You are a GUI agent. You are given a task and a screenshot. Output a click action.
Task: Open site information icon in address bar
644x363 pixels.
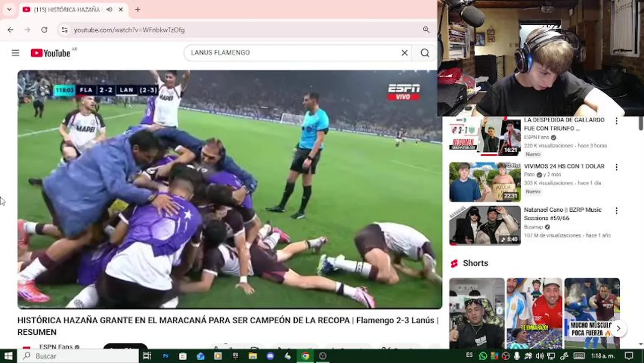click(x=65, y=30)
